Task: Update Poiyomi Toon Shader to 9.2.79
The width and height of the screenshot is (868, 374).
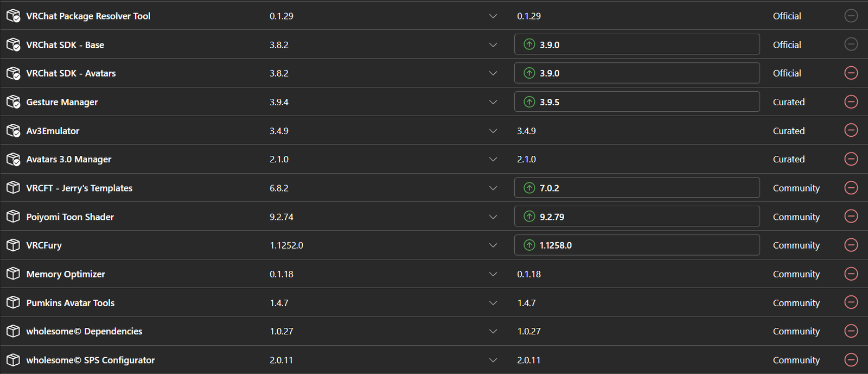Action: pos(636,217)
